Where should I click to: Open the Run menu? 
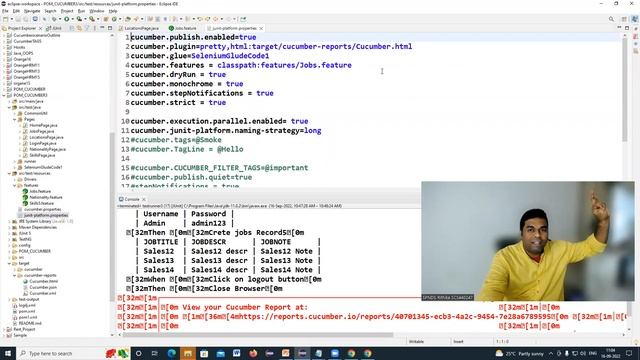[82, 11]
